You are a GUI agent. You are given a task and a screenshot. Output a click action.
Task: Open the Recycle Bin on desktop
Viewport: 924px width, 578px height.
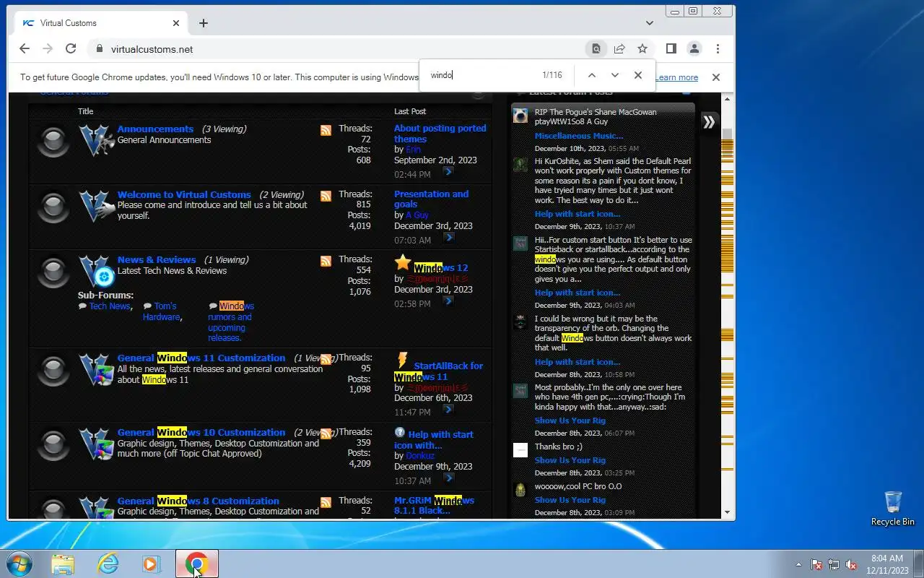pyautogui.click(x=893, y=508)
